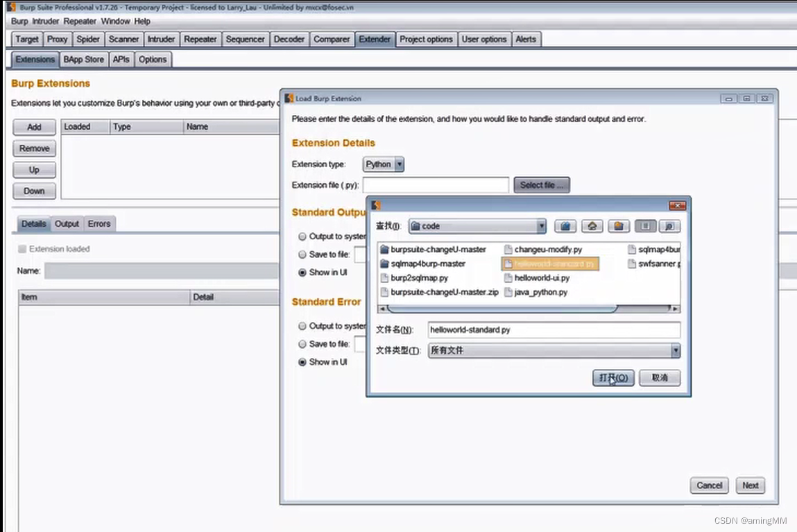The height and width of the screenshot is (532, 797).
Task: Switch to the Spider tab
Action: tap(88, 39)
